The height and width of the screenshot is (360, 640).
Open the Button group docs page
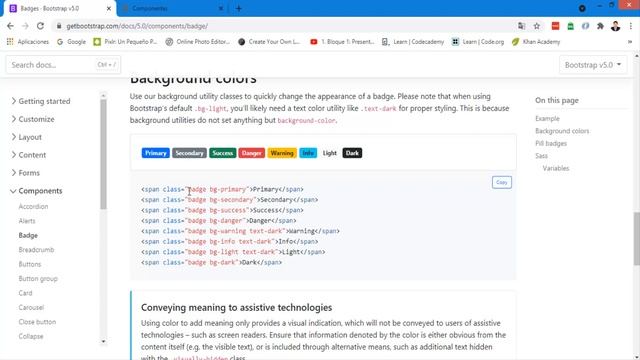coord(38,278)
